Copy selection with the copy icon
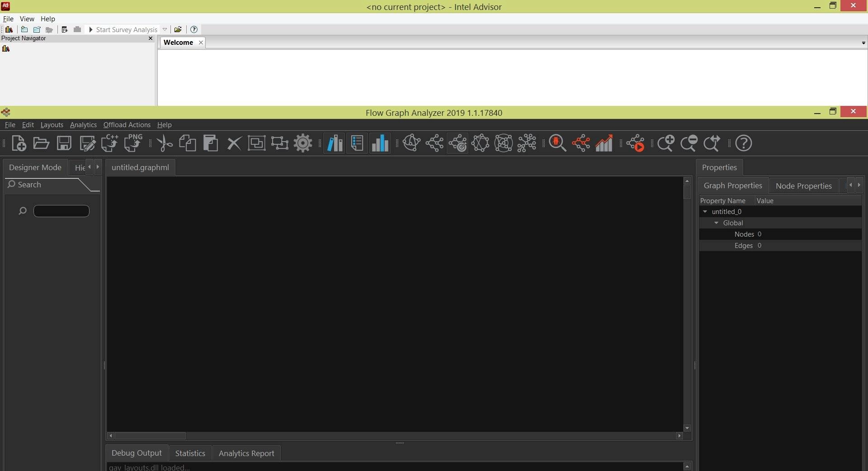Image resolution: width=868 pixels, height=471 pixels. pos(188,143)
